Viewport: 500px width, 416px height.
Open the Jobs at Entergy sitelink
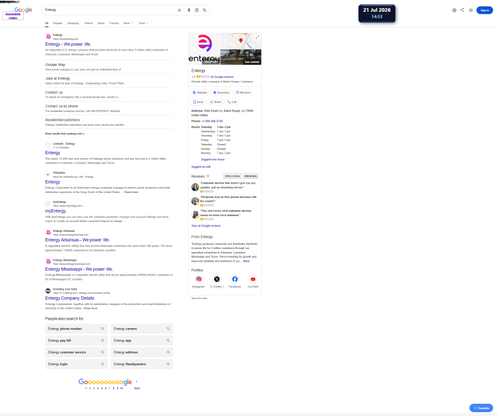coord(58,78)
